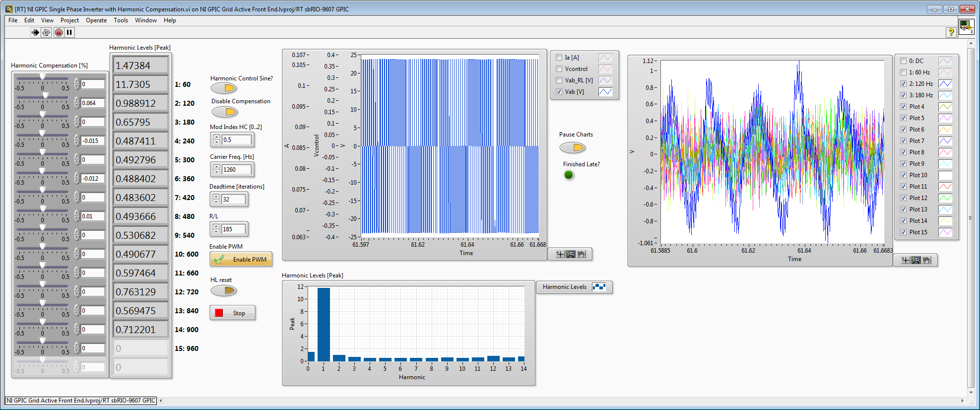This screenshot has height=410, width=980.
Task: Open the Edit menu
Action: point(29,20)
